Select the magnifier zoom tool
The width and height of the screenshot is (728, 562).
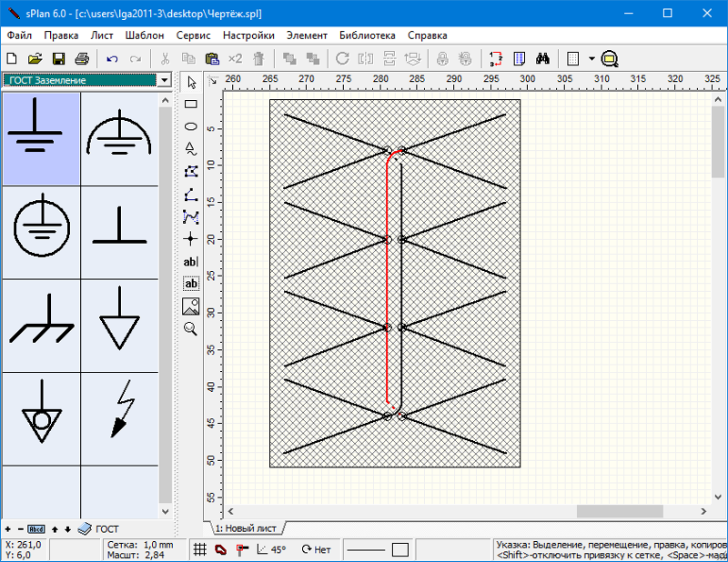191,328
